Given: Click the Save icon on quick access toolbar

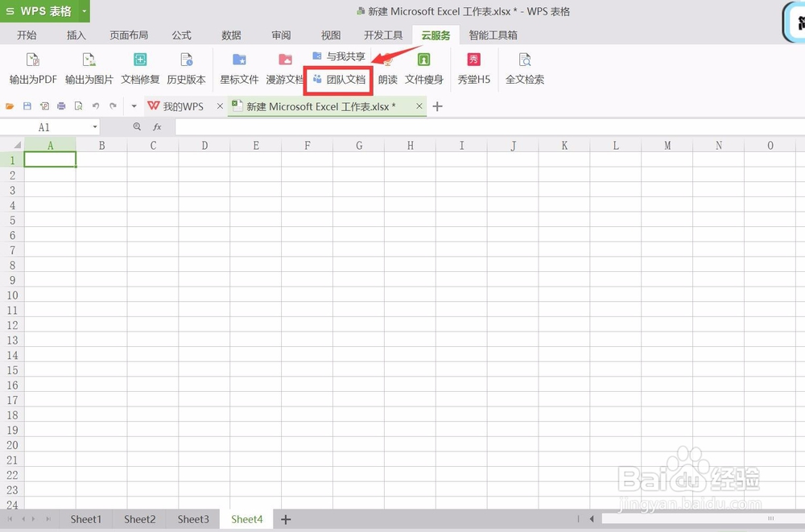Looking at the screenshot, I should 27,105.
